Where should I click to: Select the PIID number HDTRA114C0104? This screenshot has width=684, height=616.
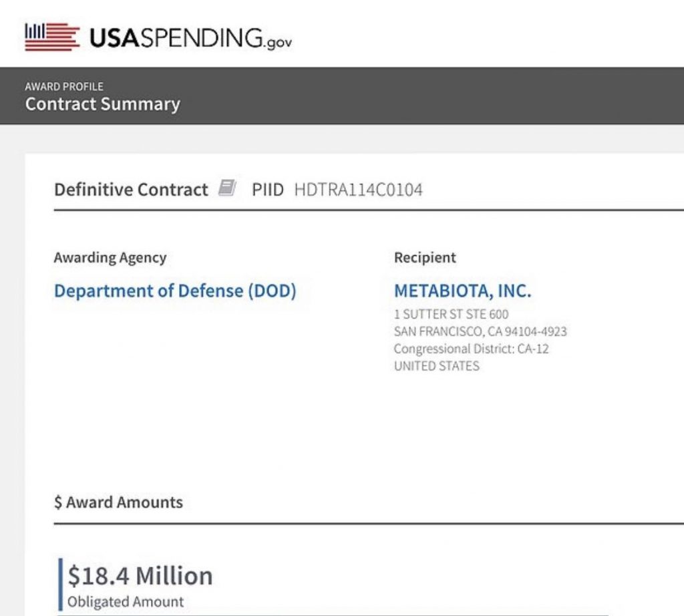358,189
